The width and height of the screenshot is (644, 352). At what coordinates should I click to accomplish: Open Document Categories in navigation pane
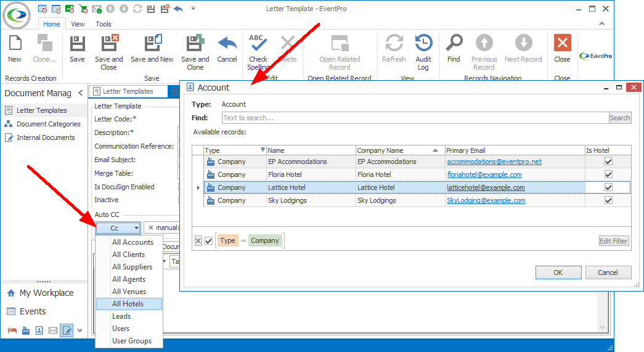(49, 124)
